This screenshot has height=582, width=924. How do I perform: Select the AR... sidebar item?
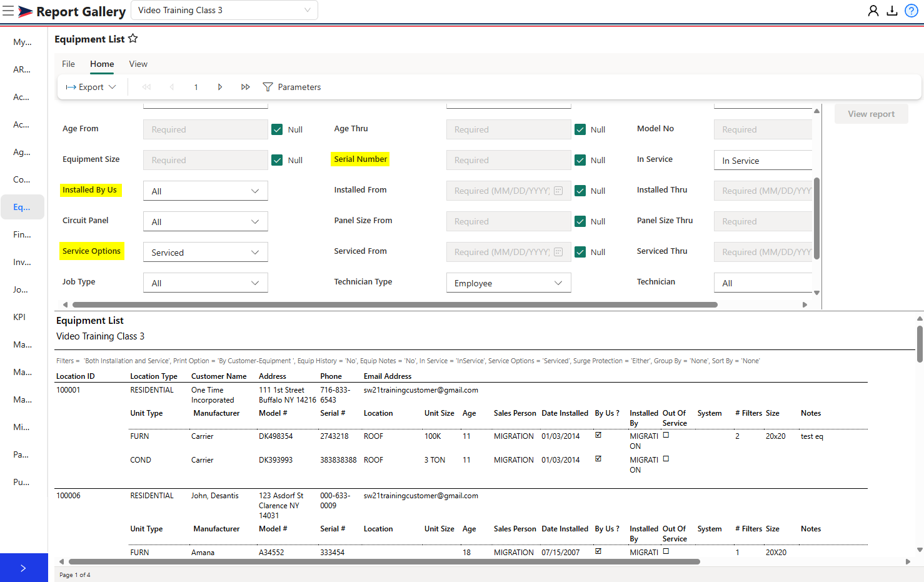point(23,69)
